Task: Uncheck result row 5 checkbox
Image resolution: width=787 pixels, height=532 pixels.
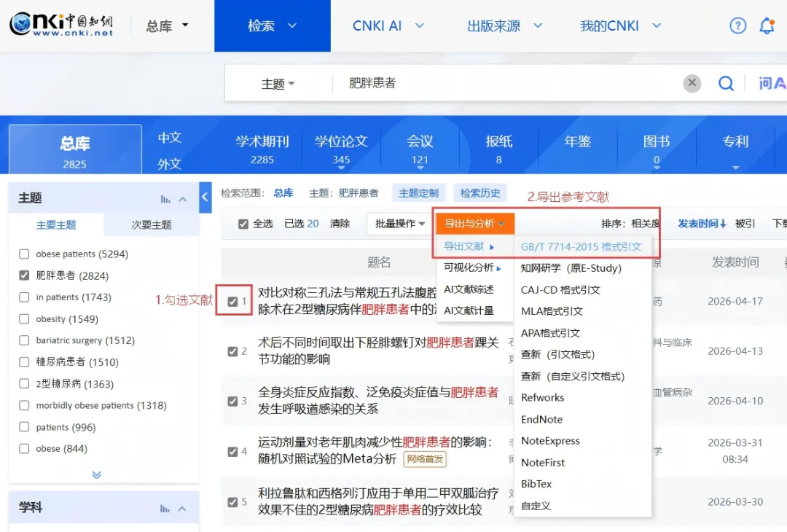Action: point(232,502)
